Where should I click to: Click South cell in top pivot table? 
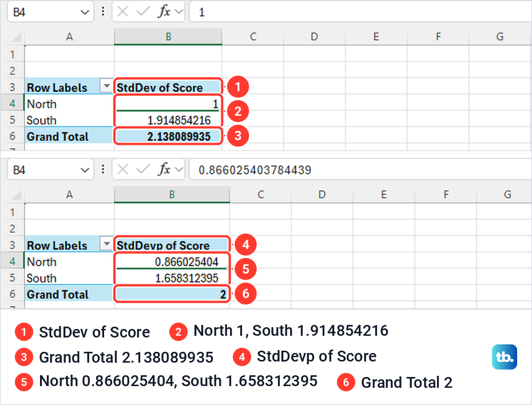[70, 120]
